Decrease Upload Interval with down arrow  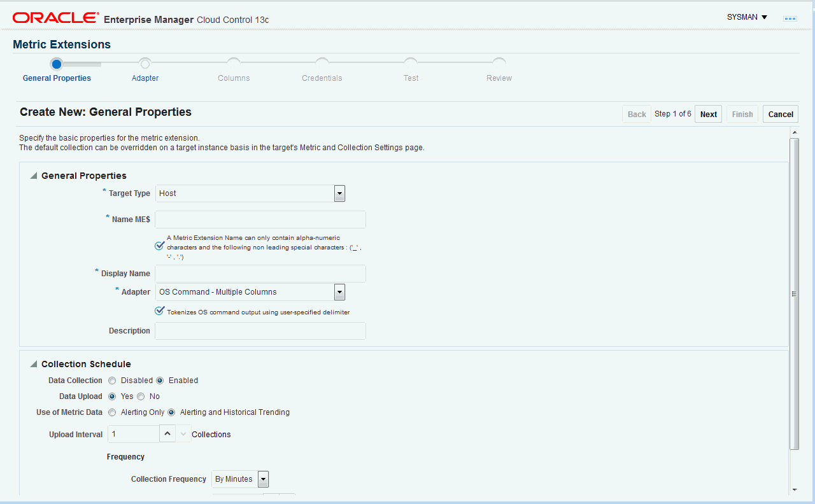[183, 434]
